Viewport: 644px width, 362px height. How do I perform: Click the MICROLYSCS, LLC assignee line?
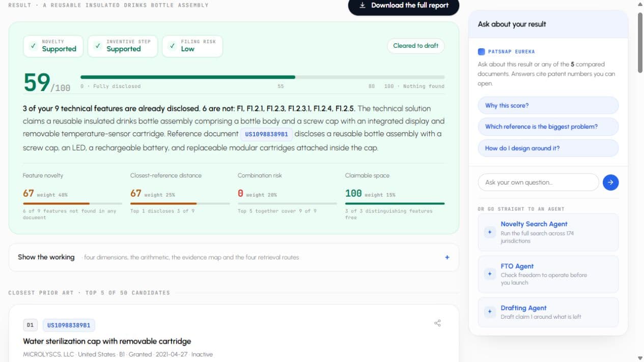coord(118,354)
